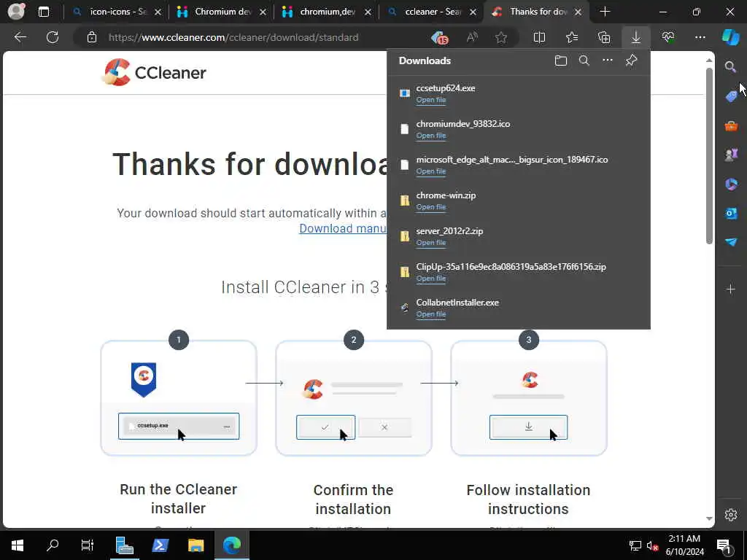Viewport: 747px width, 560px height.
Task: Click the CCleaner logo in header
Action: tap(155, 72)
